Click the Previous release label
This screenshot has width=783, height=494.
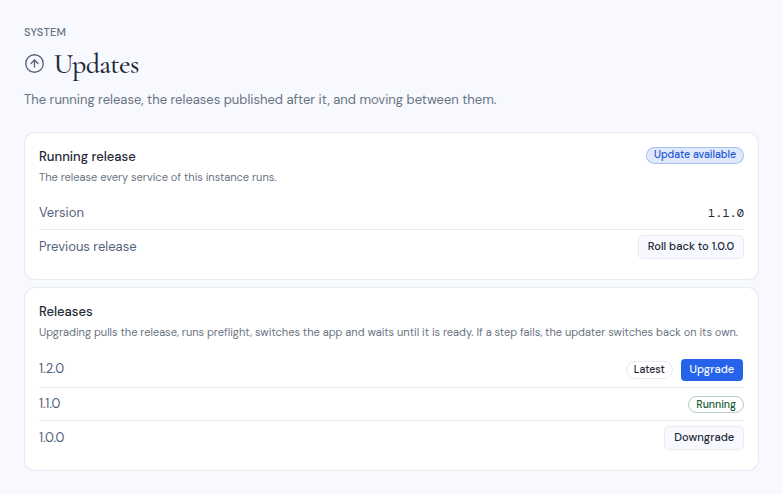point(87,247)
